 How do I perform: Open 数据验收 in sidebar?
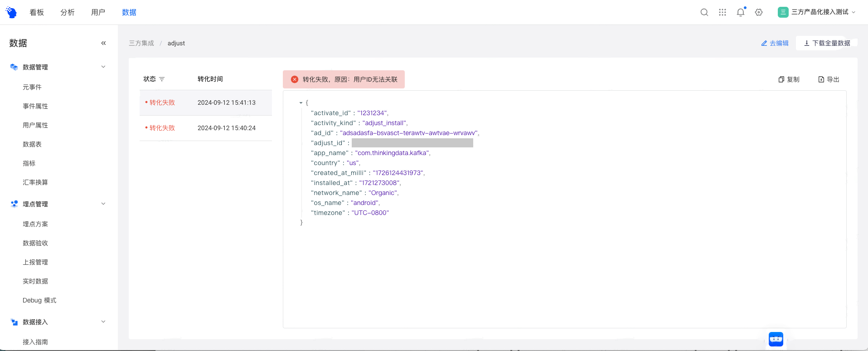(x=35, y=243)
